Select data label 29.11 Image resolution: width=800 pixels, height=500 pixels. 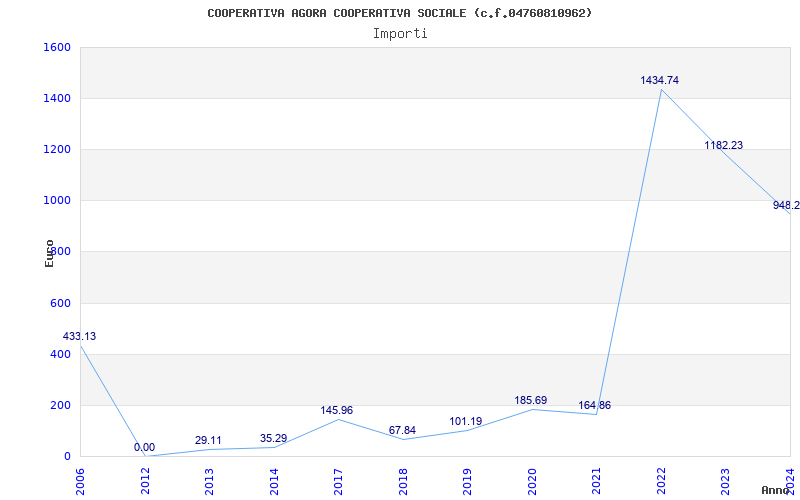click(x=208, y=440)
